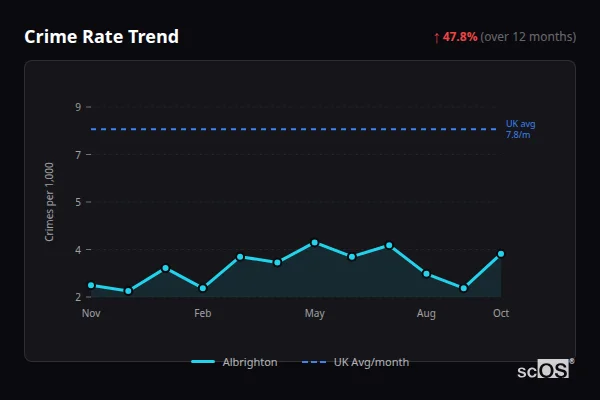Click the scOS logo
Screen dimensions: 600x400
[545, 369]
